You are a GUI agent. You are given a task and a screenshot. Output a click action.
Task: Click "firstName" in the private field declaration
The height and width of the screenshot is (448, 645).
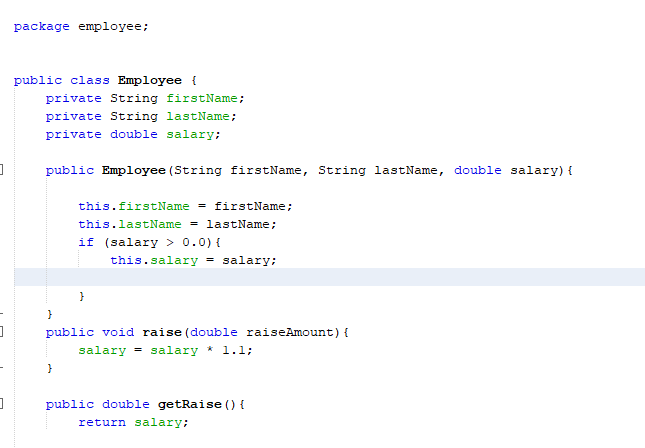(202, 98)
